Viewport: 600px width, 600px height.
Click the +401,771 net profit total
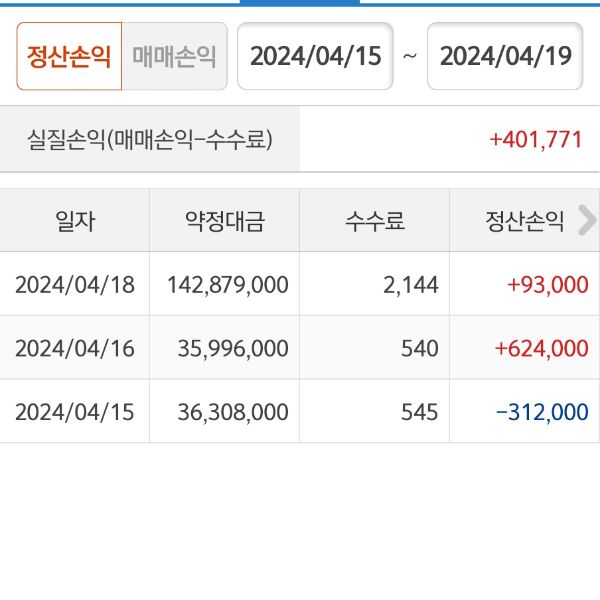point(535,139)
